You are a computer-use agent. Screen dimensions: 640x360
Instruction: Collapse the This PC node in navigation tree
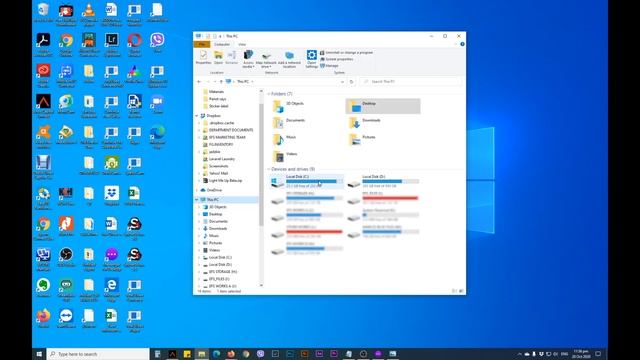coord(197,200)
